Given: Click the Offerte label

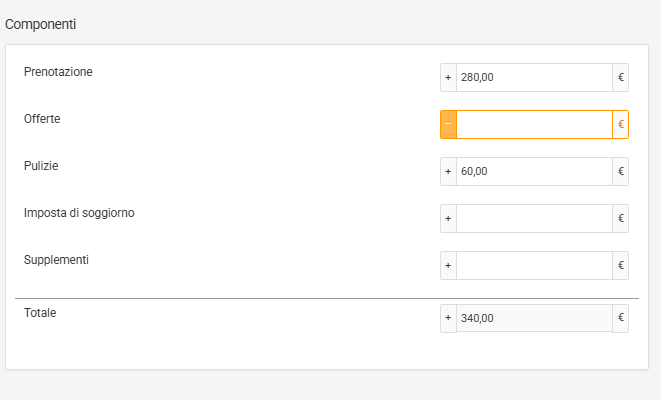Looking at the screenshot, I should [x=42, y=119].
